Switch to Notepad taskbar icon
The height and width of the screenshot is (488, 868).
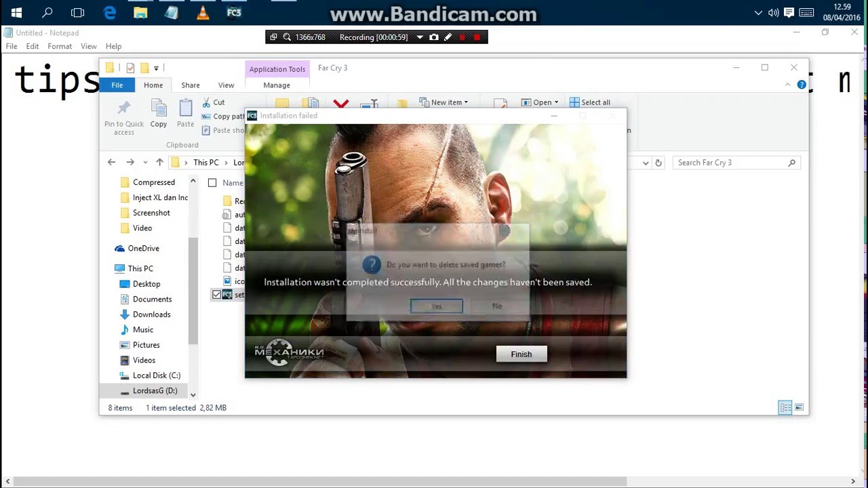[172, 12]
